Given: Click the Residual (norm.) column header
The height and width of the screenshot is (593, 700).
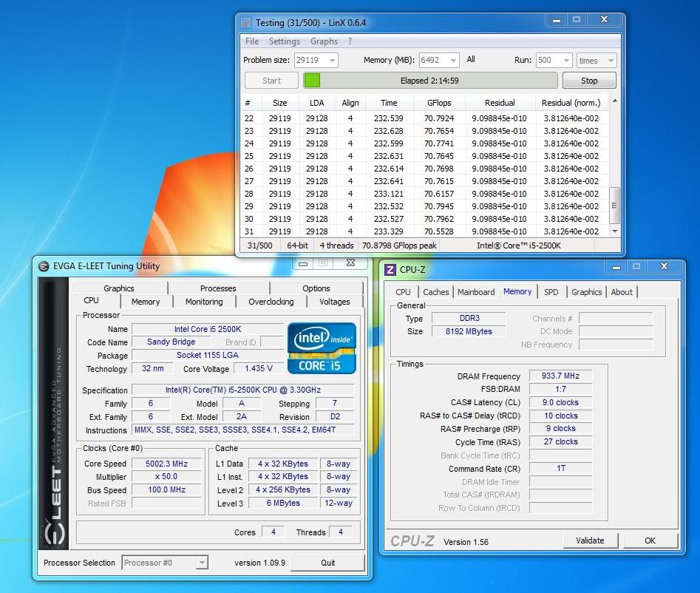Looking at the screenshot, I should tap(571, 103).
